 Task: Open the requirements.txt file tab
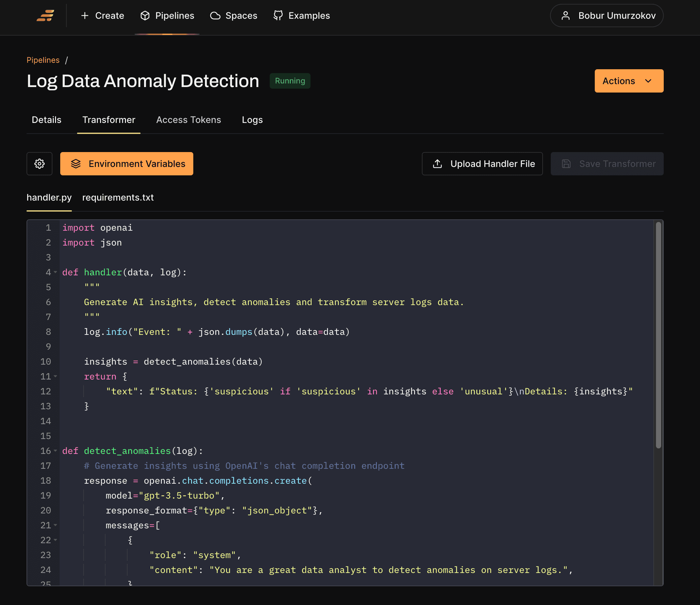(118, 197)
